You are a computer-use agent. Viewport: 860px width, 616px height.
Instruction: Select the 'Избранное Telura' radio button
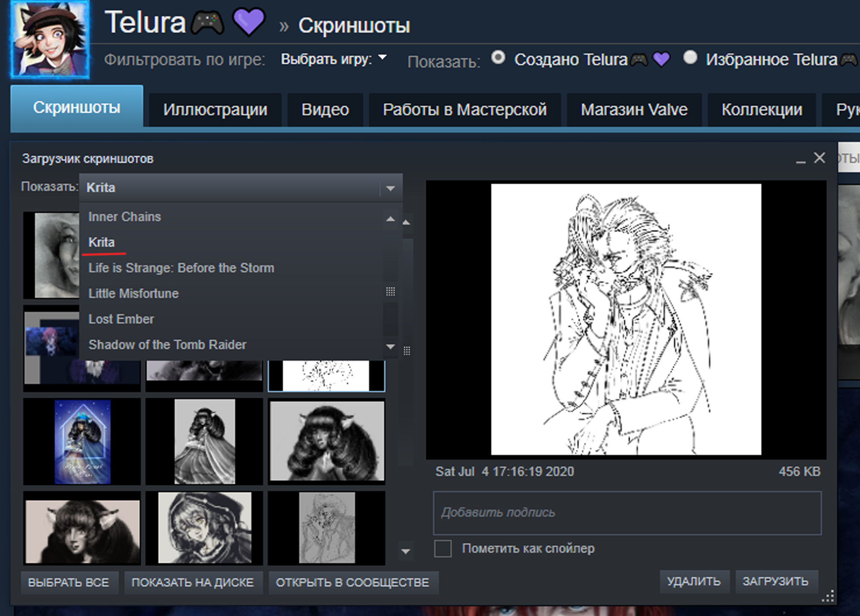tap(690, 58)
